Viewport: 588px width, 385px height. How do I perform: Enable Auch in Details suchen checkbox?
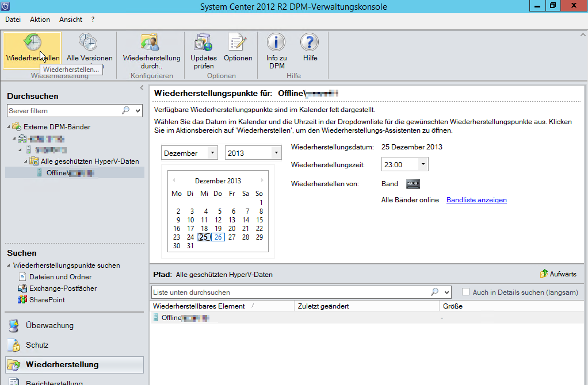click(x=466, y=292)
